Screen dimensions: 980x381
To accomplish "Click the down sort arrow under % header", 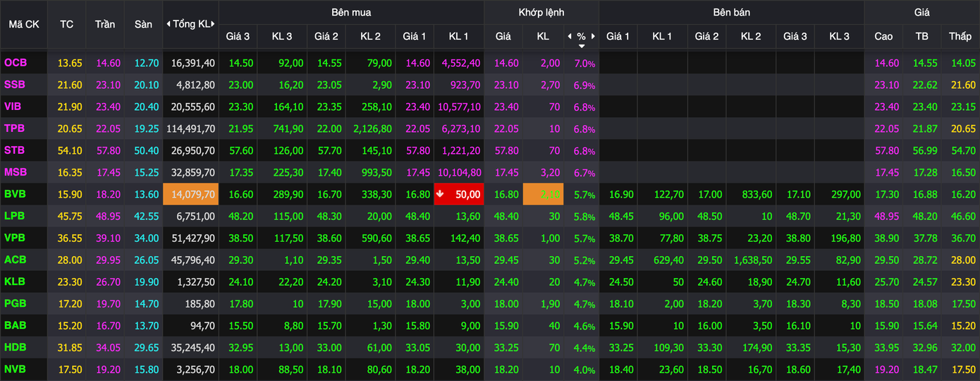I will pyautogui.click(x=582, y=46).
